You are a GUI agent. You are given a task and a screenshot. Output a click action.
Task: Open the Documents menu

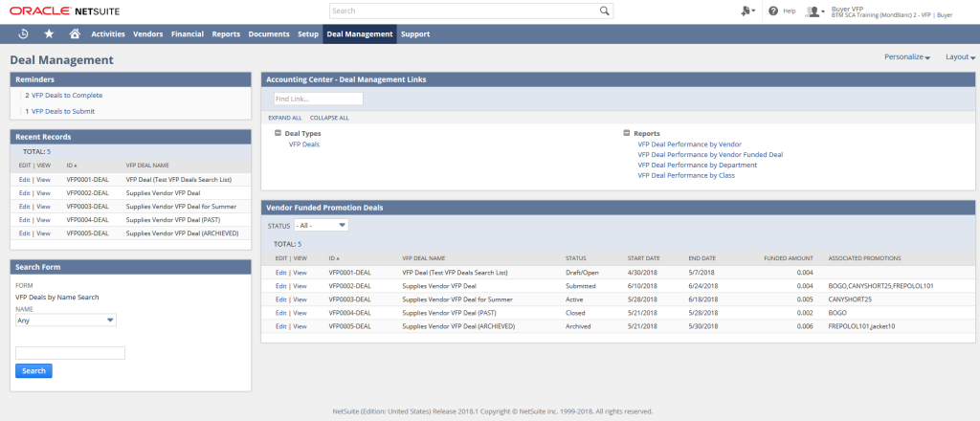click(x=269, y=33)
